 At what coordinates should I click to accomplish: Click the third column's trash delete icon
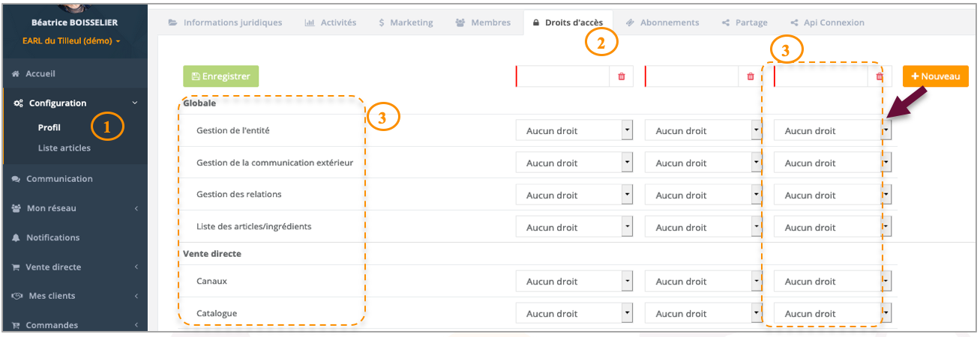click(880, 76)
